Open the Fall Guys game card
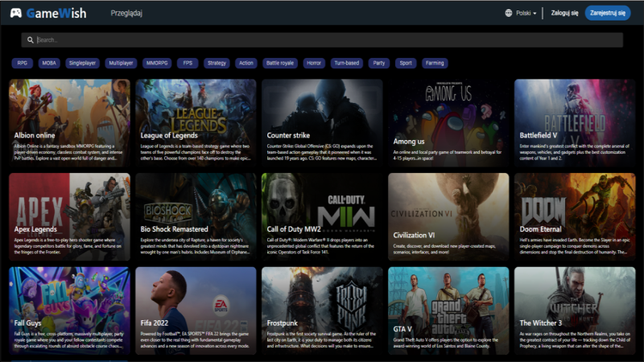This screenshot has height=362, width=644. [x=69, y=311]
